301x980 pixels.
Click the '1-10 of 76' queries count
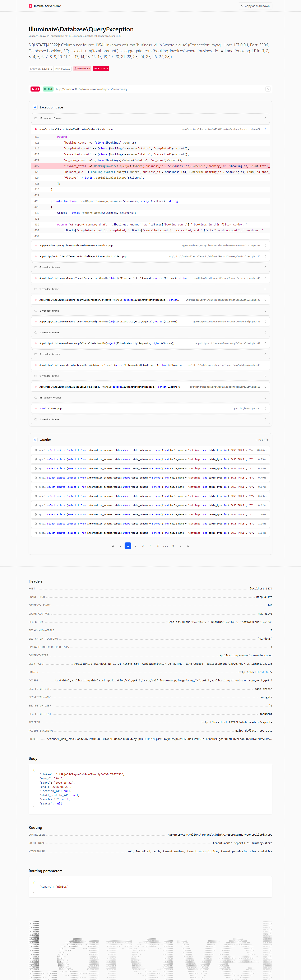(261, 439)
